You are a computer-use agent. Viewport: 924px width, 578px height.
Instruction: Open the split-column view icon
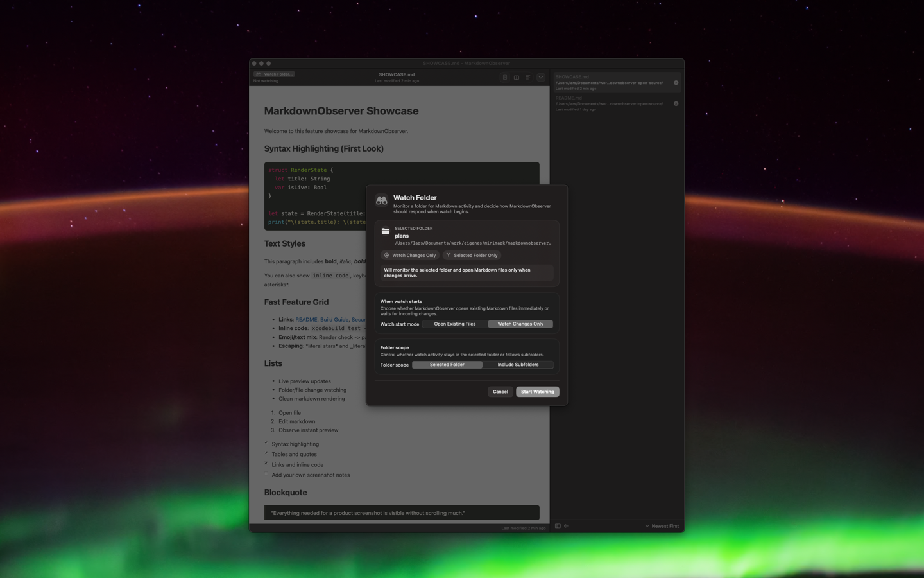pyautogui.click(x=517, y=77)
